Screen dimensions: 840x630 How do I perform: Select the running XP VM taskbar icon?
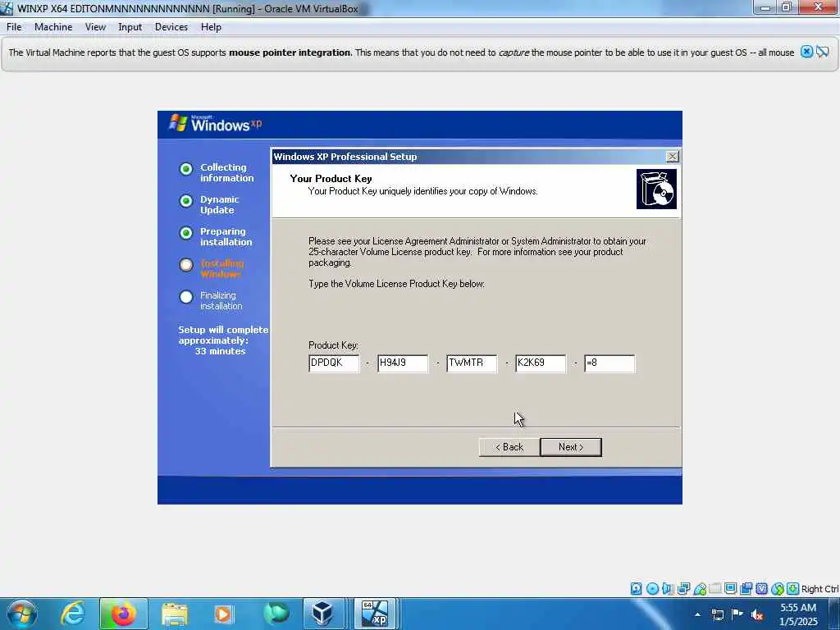tap(374, 614)
